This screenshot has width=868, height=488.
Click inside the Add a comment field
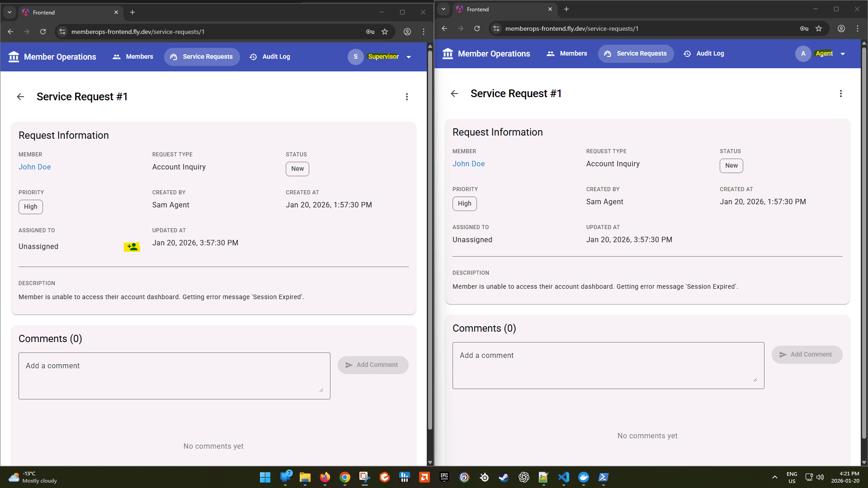point(174,375)
